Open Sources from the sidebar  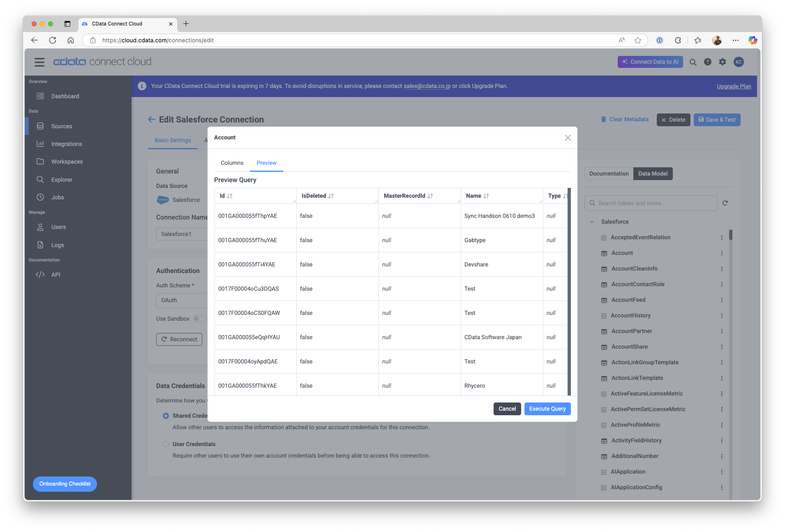click(62, 126)
